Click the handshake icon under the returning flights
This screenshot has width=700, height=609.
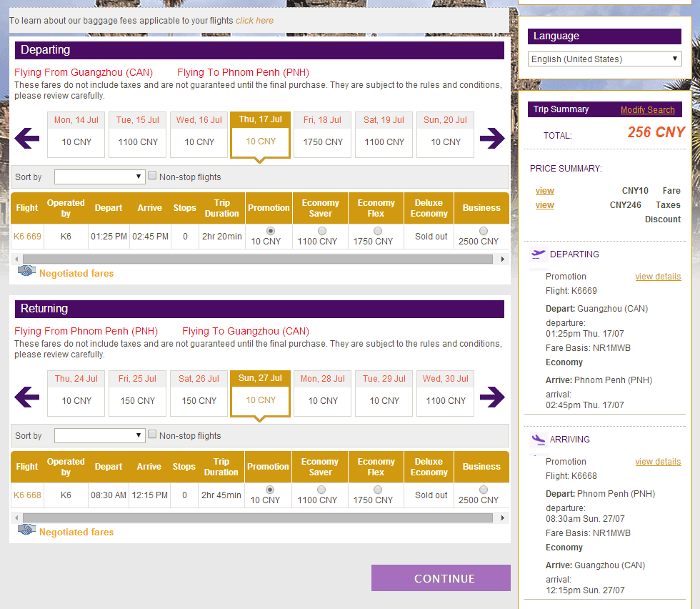[x=26, y=530]
